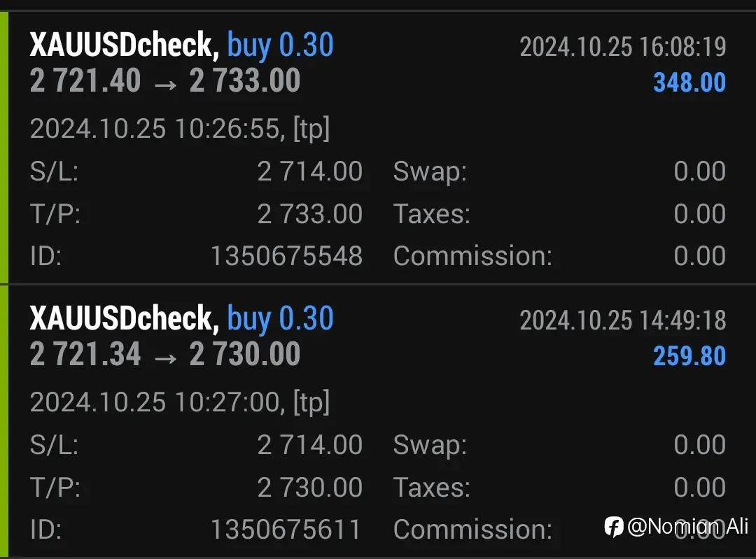Click the open time 2024.10.25 10:27:00 [tp]

click(x=180, y=403)
